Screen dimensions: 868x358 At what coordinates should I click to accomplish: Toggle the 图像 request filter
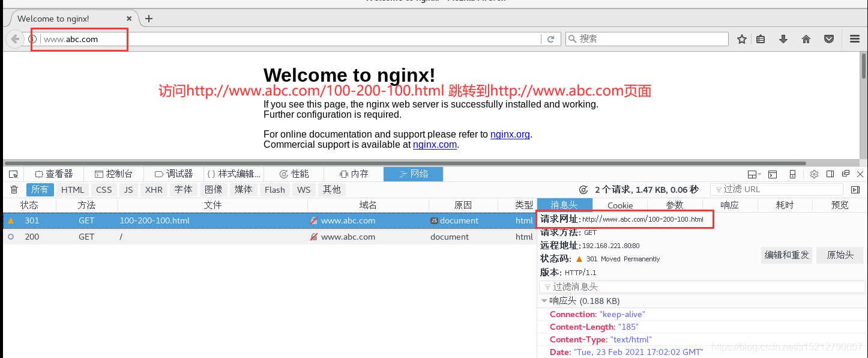click(x=213, y=190)
